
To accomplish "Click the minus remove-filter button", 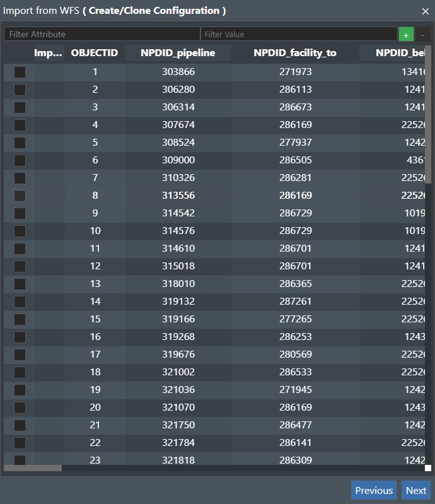I will 423,35.
